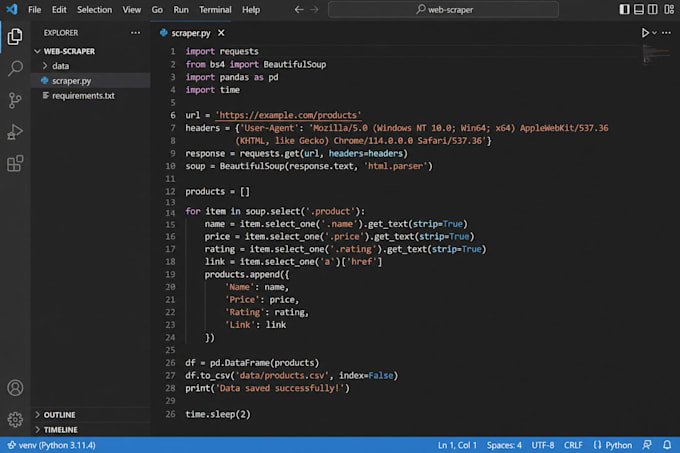Open the Customize Layout icon
The width and height of the screenshot is (680, 453).
(669, 9)
